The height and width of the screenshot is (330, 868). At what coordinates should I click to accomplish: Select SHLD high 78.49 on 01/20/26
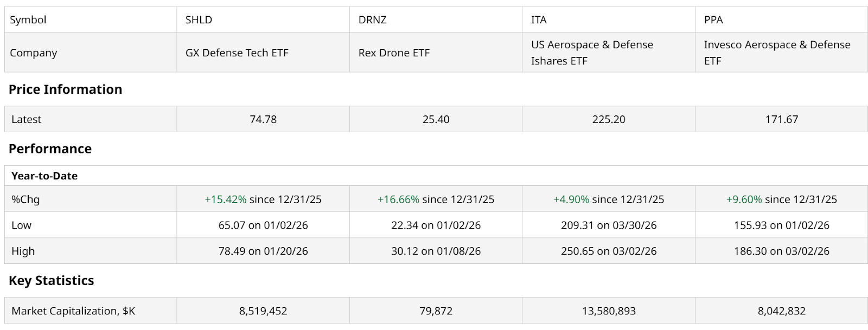coord(263,251)
